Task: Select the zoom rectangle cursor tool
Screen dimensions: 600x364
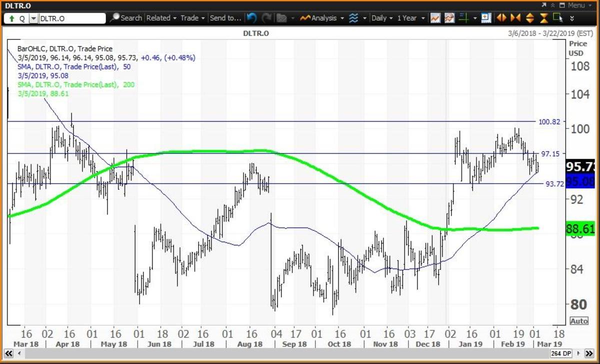Action: click(558, 18)
